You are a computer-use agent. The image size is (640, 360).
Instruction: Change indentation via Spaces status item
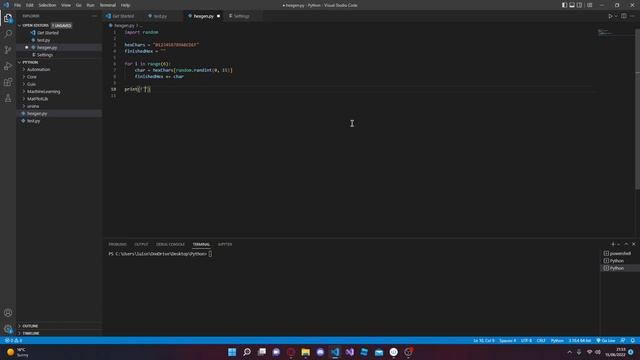click(507, 340)
